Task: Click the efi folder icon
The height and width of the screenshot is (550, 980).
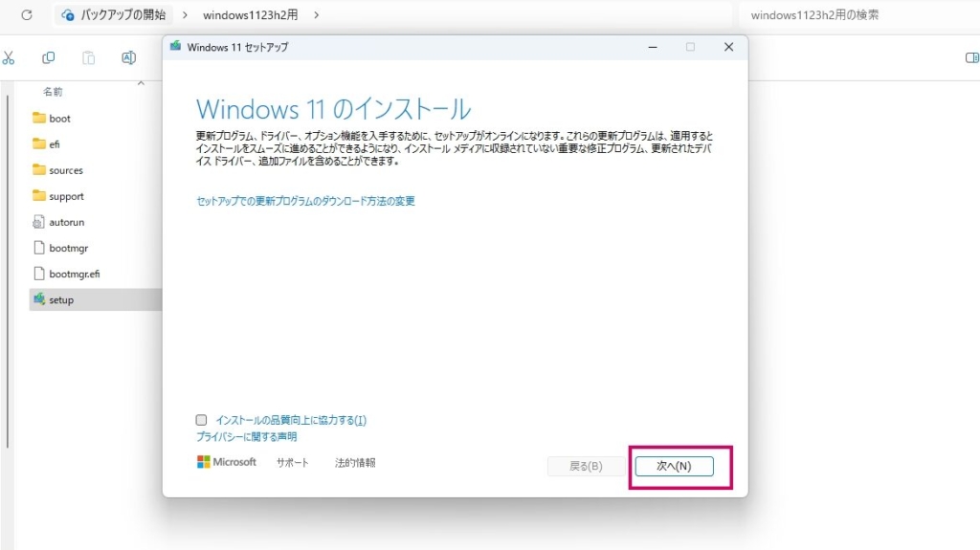Action: pyautogui.click(x=38, y=143)
